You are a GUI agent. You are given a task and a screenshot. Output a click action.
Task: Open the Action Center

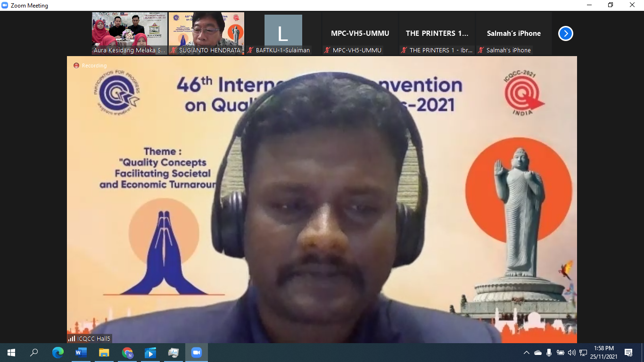click(628, 353)
